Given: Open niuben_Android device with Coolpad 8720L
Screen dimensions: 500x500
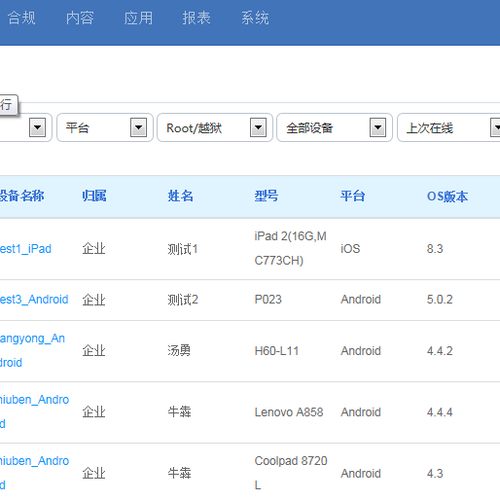Looking at the screenshot, I should [x=34, y=473].
